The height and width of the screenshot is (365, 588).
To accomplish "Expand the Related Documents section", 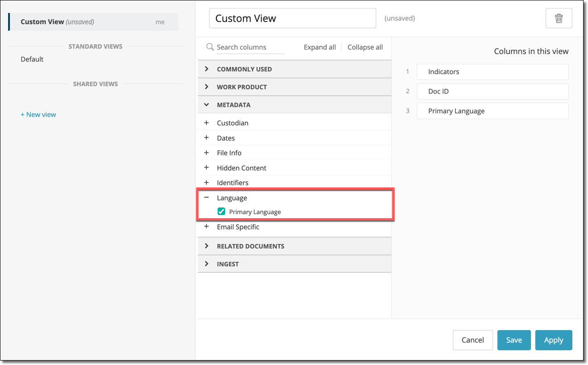I will (x=295, y=246).
